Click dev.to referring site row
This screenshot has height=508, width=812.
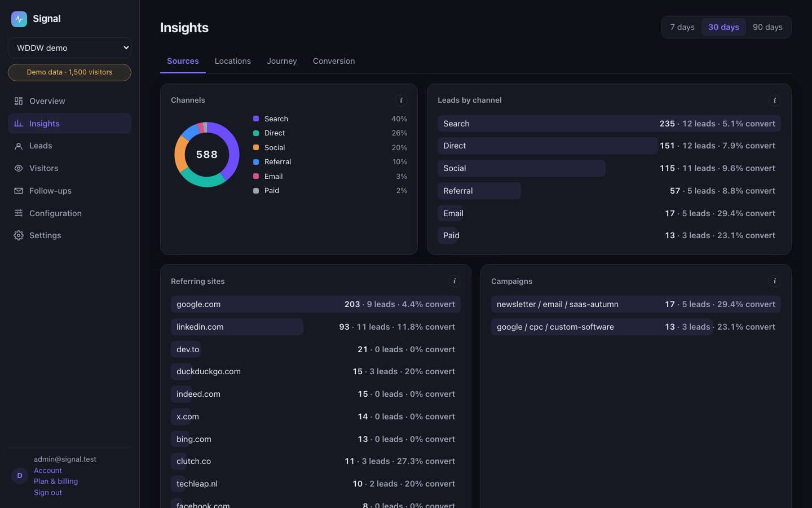(316, 349)
